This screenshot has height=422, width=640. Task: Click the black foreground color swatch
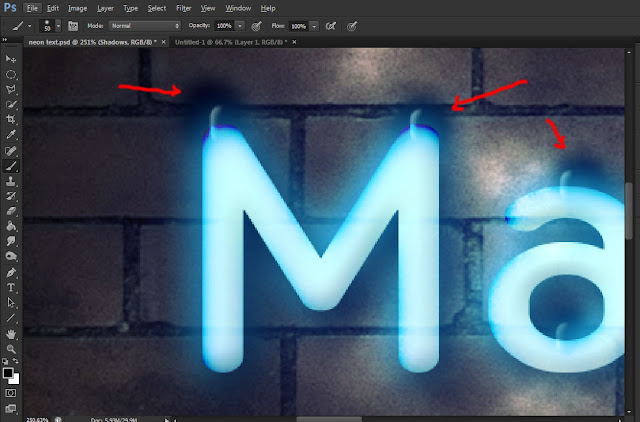click(7, 373)
